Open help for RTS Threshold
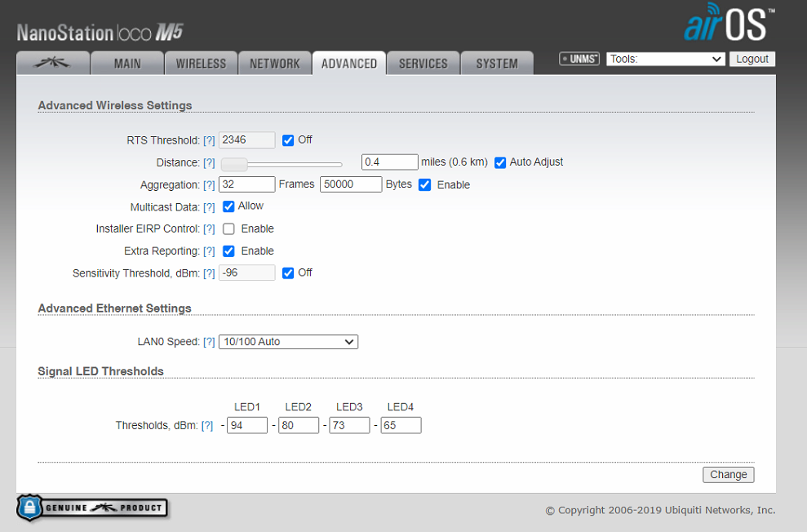Viewport: 807px width, 532px height. 209,140
